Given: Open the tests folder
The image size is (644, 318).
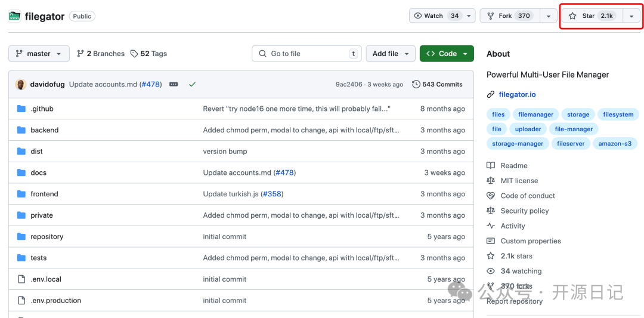Looking at the screenshot, I should click(x=38, y=258).
